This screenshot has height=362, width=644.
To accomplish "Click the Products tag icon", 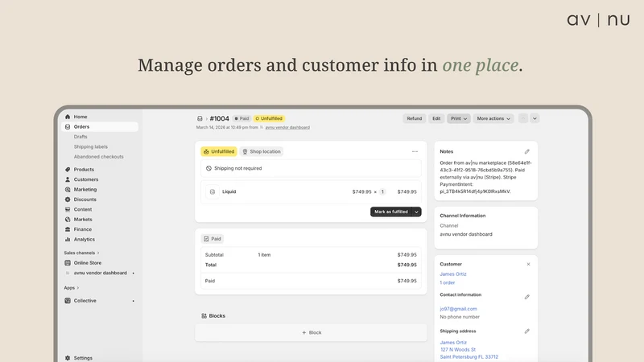I will 68,169.
